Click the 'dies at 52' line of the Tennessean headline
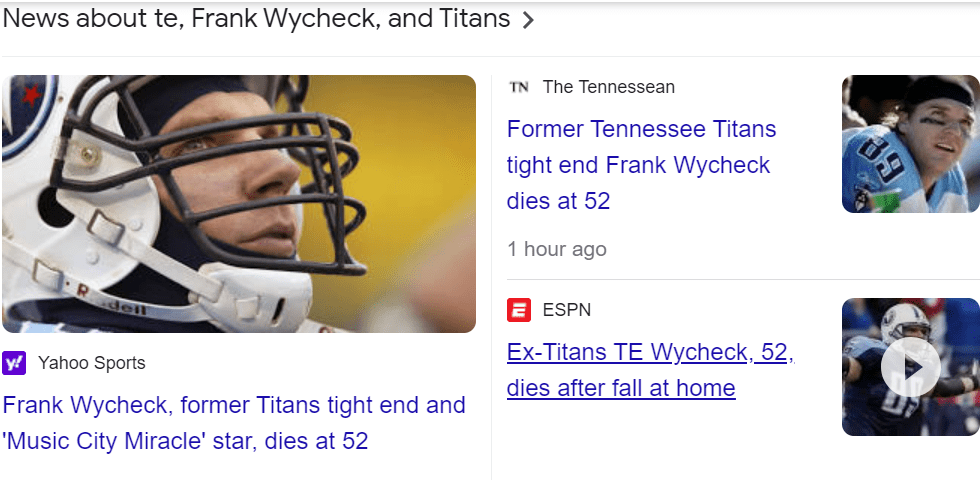The height and width of the screenshot is (480, 980). click(558, 201)
